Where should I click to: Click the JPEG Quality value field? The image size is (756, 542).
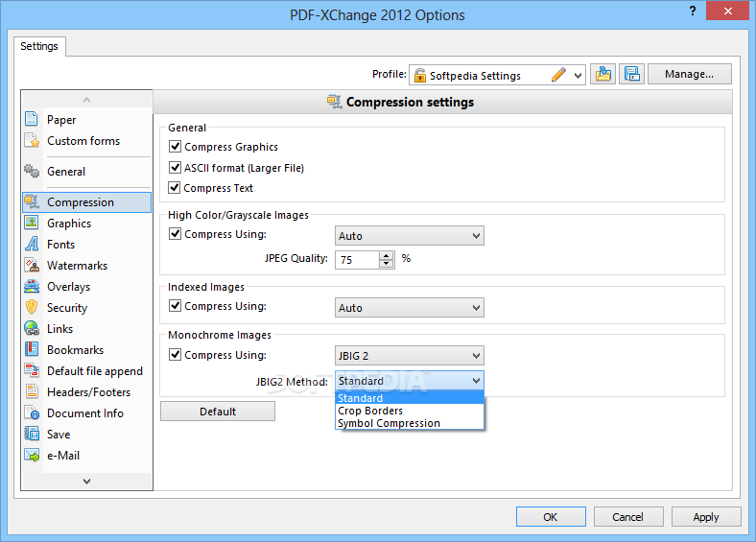click(x=357, y=260)
